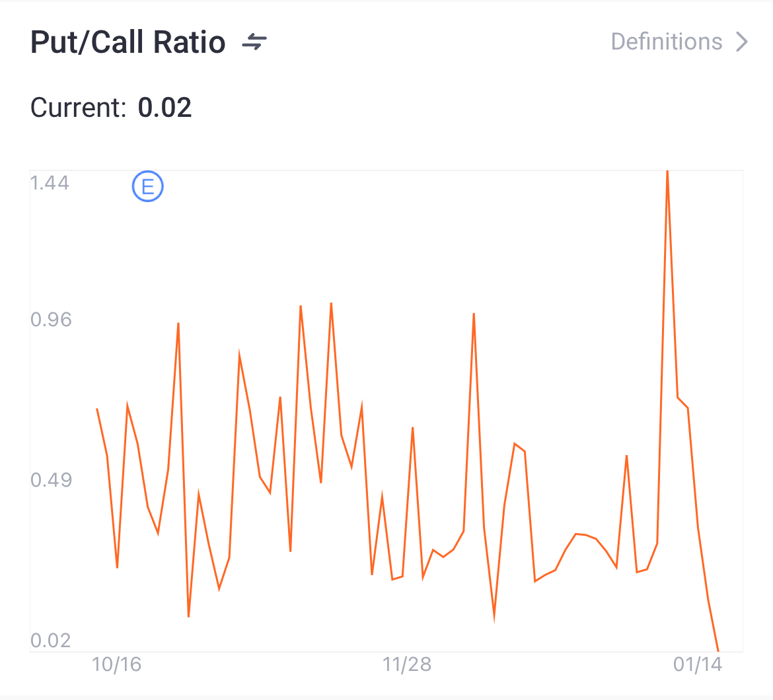Click the leftmost starting point of the orange line

97,409
